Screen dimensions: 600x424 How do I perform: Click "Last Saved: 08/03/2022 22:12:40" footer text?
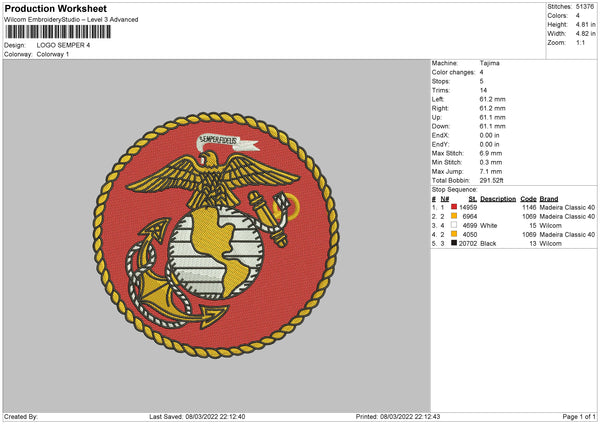coord(197,417)
